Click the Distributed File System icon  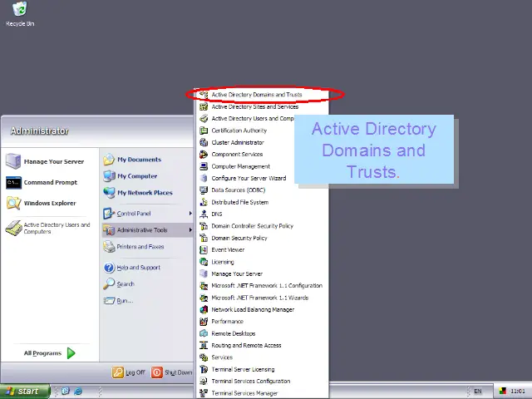204,202
